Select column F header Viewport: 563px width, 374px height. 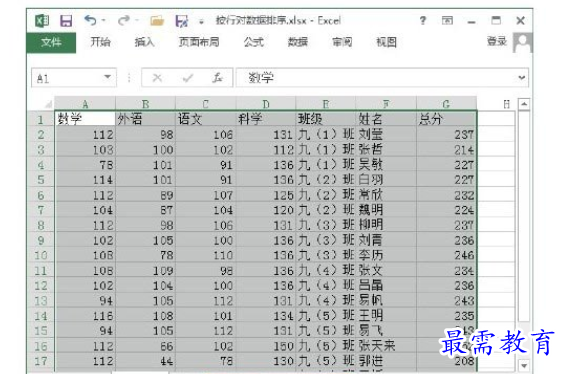386,104
